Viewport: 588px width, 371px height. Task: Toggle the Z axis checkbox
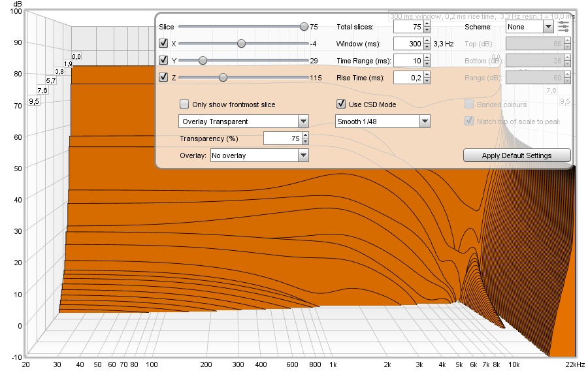[163, 77]
